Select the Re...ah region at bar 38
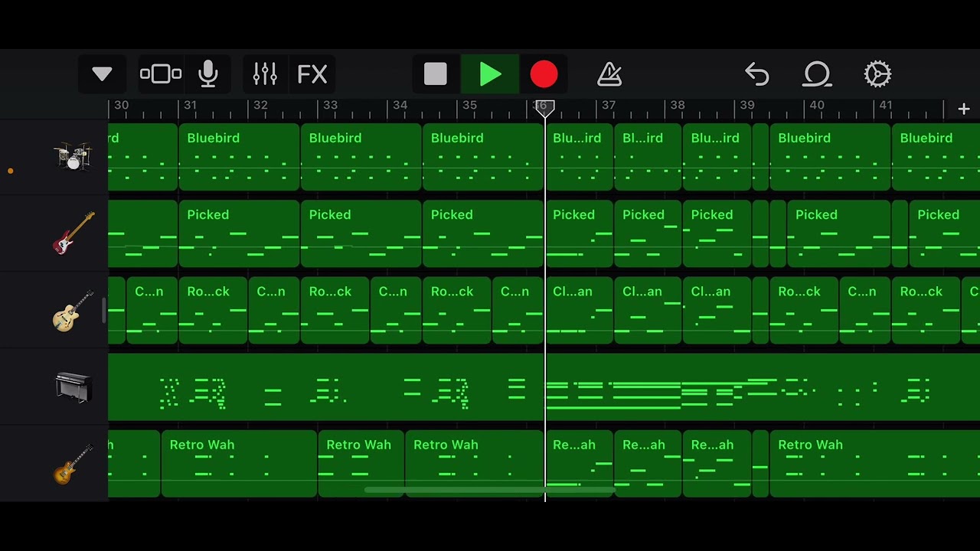The height and width of the screenshot is (551, 980). pyautogui.click(x=717, y=464)
